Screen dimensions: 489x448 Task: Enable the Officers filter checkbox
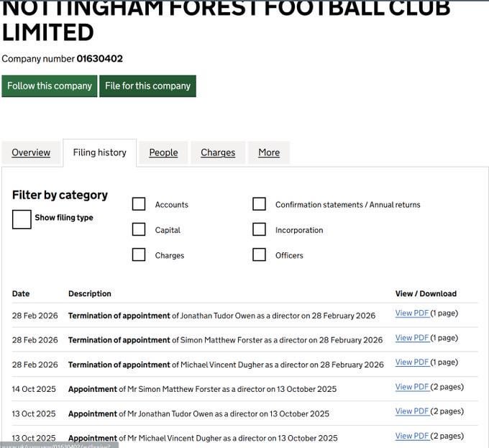(259, 255)
